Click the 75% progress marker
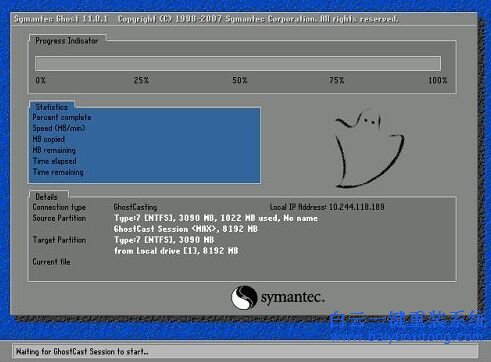 pyautogui.click(x=337, y=80)
